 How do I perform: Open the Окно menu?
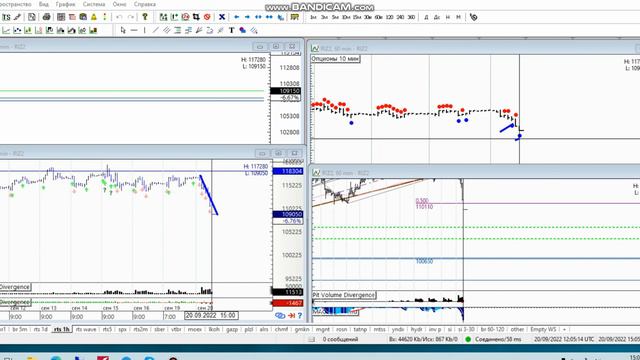[x=119, y=4]
